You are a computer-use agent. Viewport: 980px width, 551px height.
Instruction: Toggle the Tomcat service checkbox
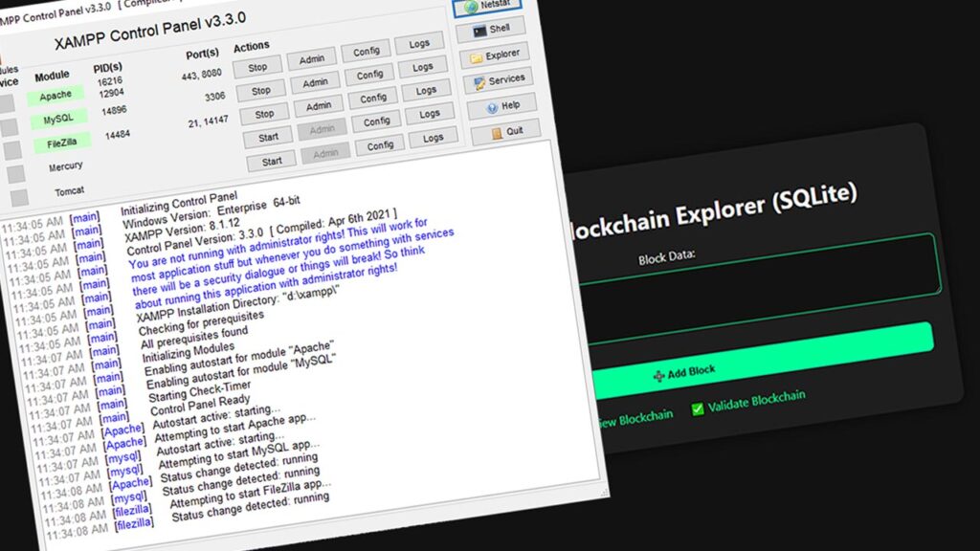pyautogui.click(x=19, y=198)
